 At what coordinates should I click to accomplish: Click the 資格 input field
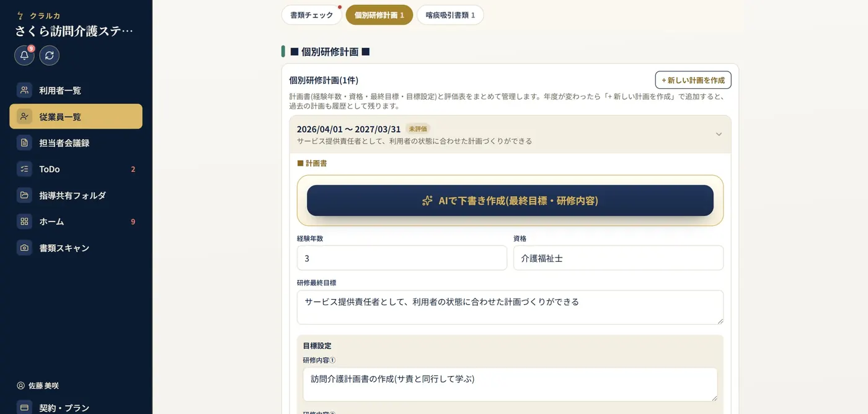coord(618,258)
